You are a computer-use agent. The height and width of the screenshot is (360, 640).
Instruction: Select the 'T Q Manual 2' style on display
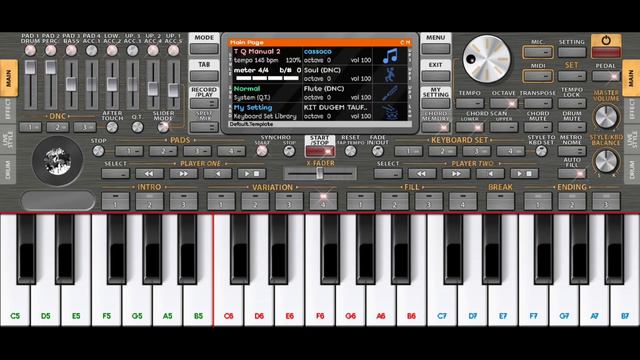tap(257, 51)
